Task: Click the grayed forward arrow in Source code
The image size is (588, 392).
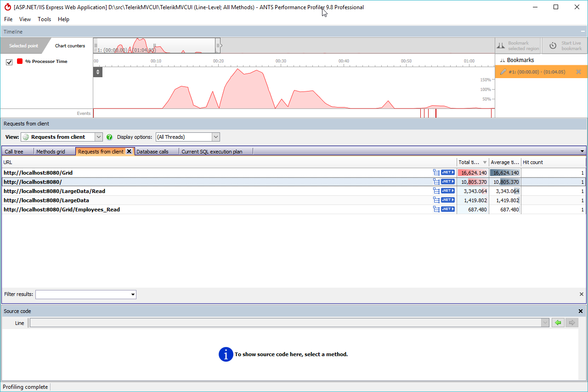Action: 572,323
